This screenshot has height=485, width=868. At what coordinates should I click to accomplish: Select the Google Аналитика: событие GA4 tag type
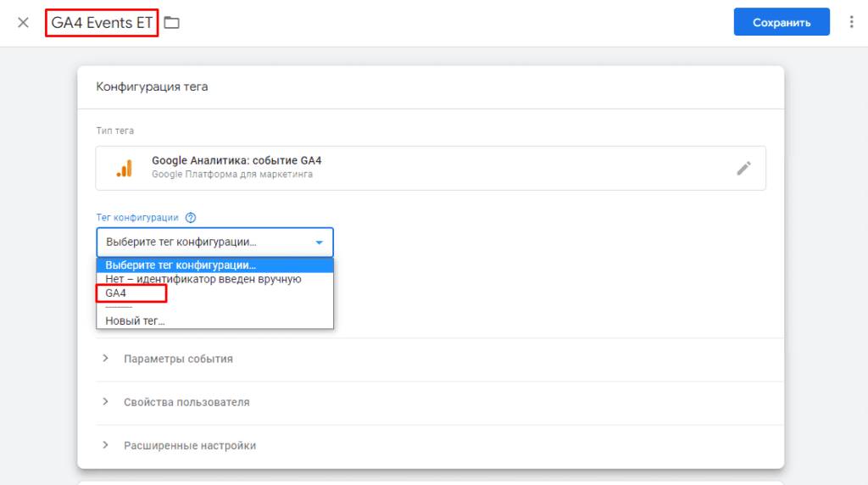coord(431,169)
